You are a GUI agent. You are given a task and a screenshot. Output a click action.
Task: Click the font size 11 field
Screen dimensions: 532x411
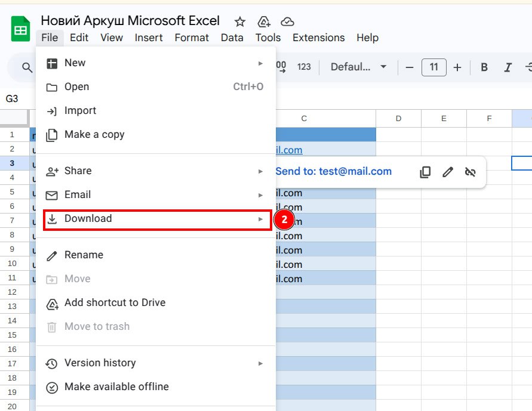point(433,67)
